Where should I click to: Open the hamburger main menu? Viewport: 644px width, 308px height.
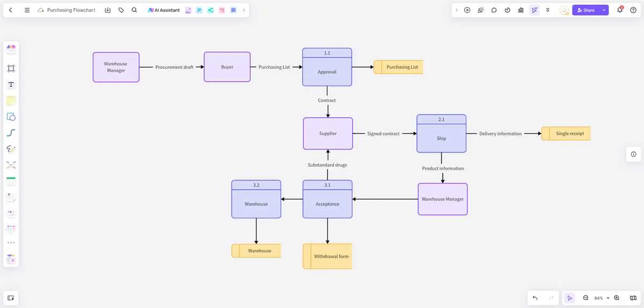pos(27,10)
